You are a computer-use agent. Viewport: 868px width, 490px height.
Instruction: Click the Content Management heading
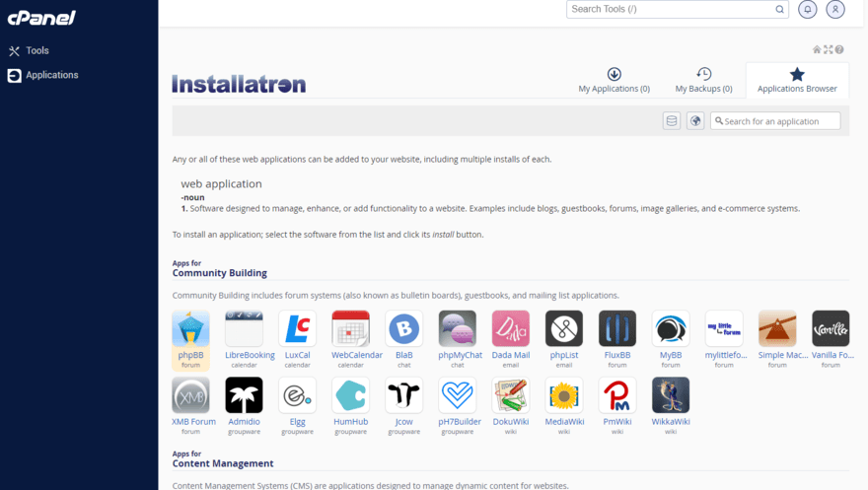[223, 463]
